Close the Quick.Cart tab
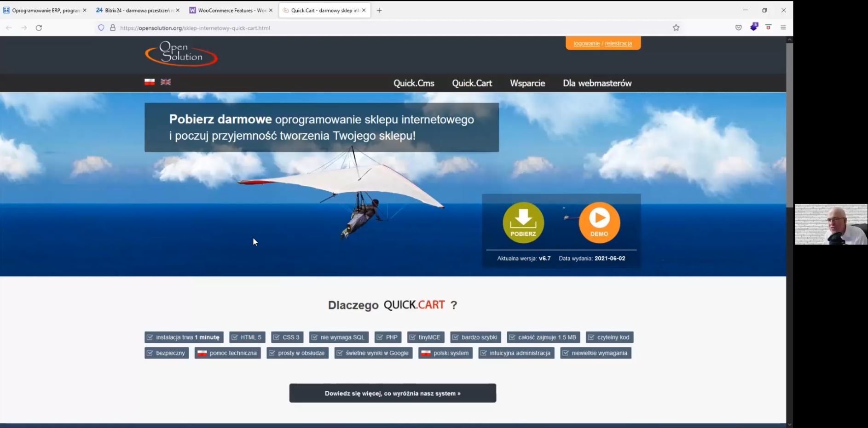 pyautogui.click(x=364, y=10)
